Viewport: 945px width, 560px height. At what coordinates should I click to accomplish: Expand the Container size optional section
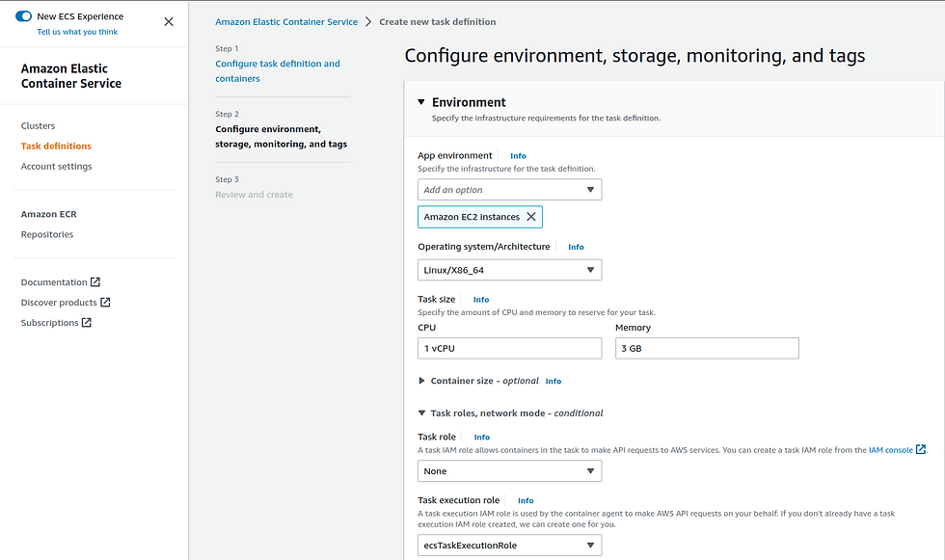pyautogui.click(x=422, y=381)
